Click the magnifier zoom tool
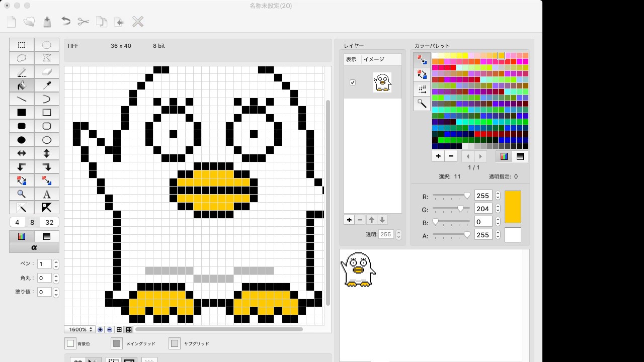Viewport: 644px width, 362px height. pos(22,194)
